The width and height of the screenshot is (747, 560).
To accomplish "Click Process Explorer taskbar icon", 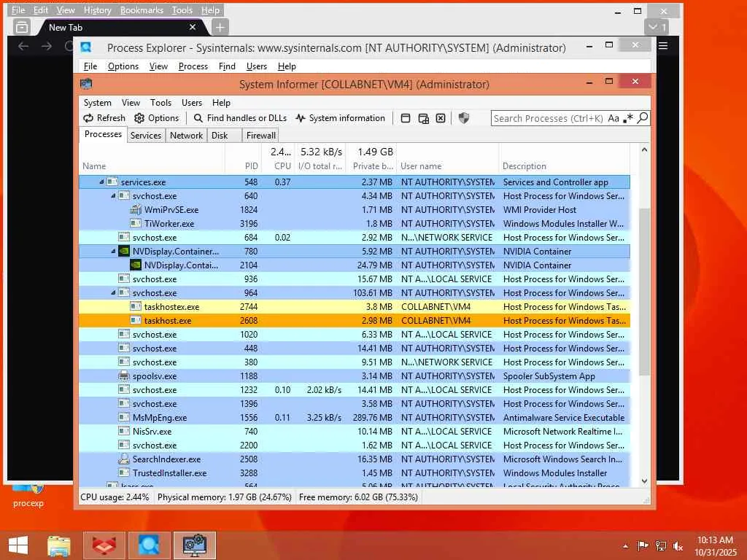I will tap(149, 545).
